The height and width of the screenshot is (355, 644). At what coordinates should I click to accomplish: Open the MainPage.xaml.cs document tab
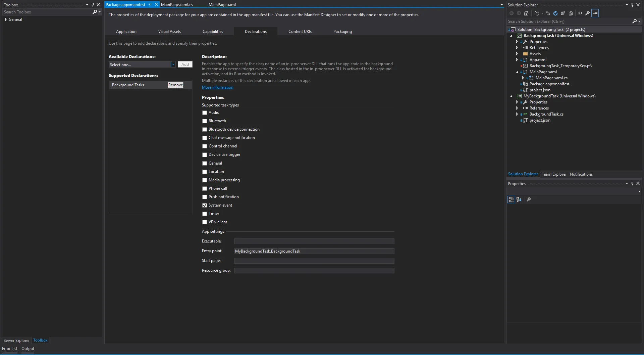(177, 5)
